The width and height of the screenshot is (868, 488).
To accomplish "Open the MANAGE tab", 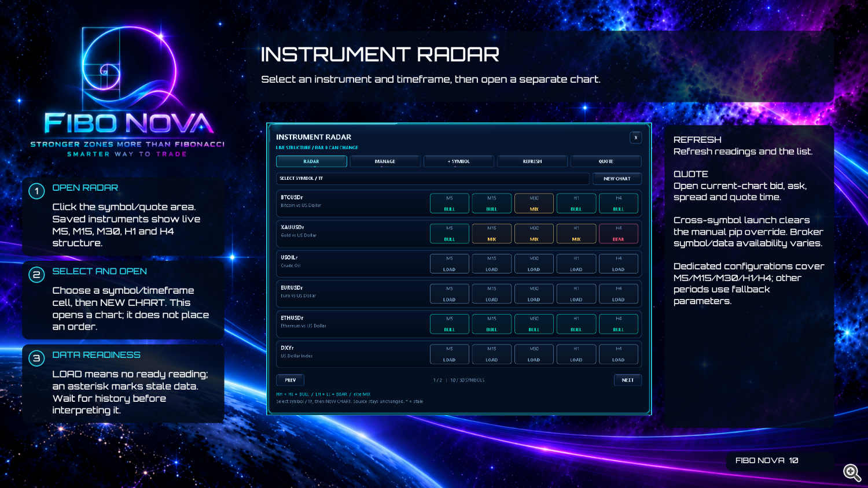I will 385,161.
